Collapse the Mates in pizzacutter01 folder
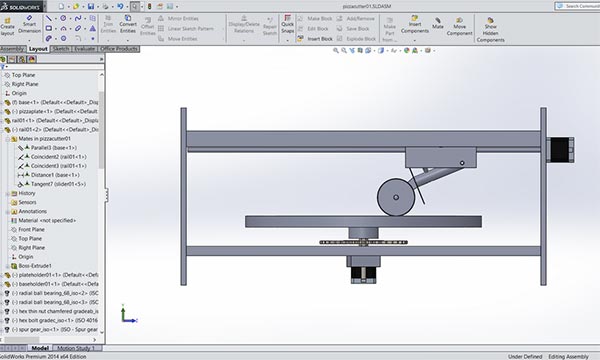Screen dimensions: 600x360 coord(8,139)
